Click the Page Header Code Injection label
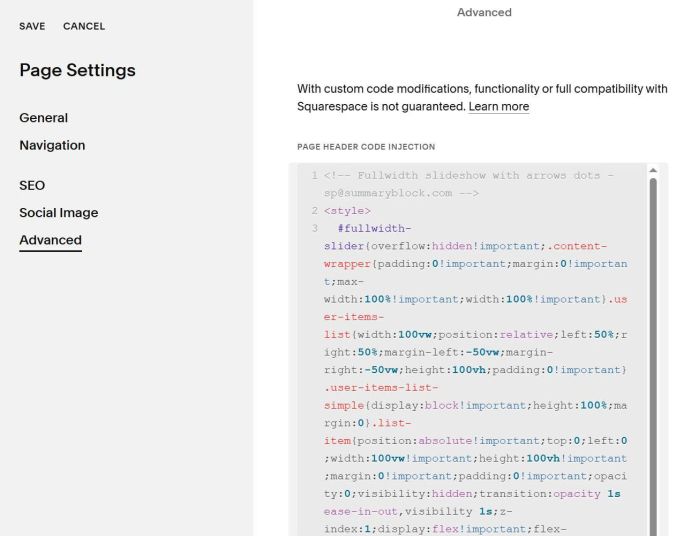This screenshot has width=700, height=536. (x=366, y=147)
